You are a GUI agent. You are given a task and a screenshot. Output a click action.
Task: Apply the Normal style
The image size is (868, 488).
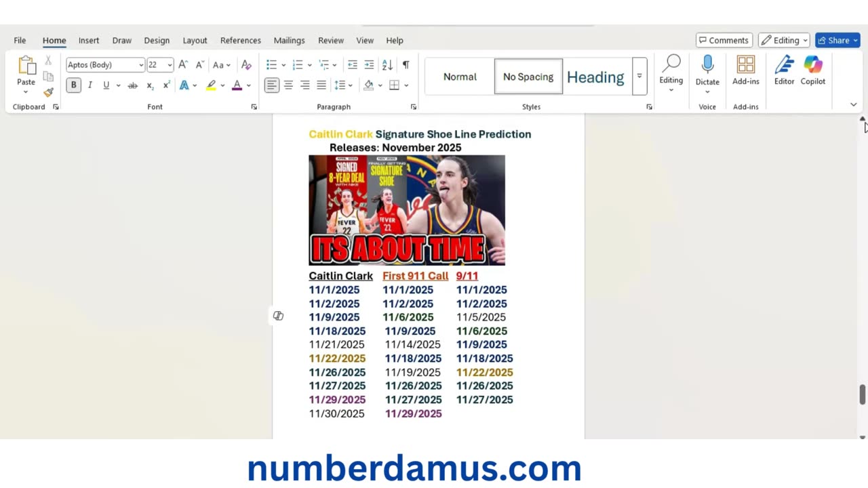click(x=460, y=77)
